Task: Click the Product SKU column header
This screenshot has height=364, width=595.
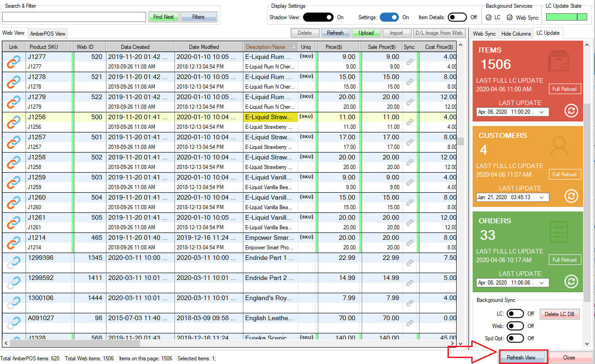Action: 48,47
